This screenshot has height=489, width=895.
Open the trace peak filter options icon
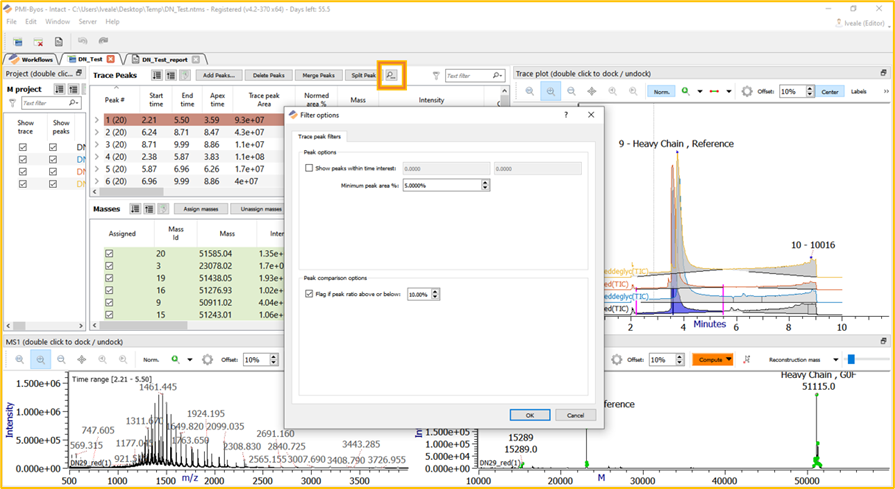pos(390,75)
